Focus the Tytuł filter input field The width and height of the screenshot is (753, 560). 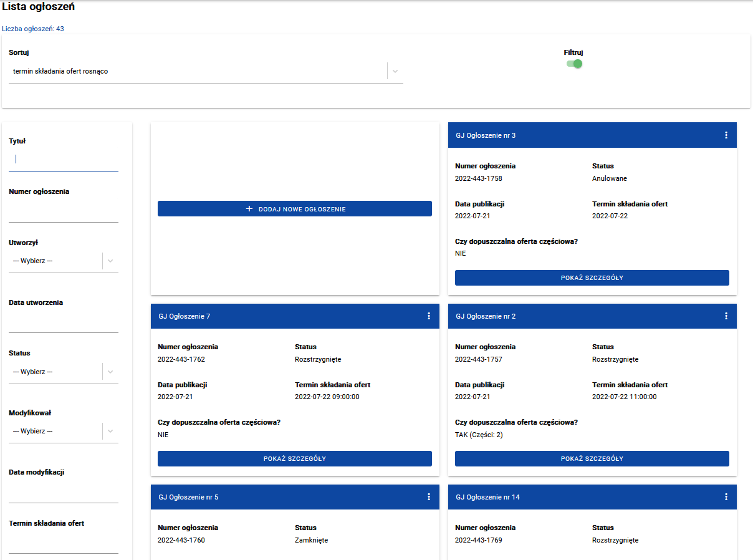[64, 160]
